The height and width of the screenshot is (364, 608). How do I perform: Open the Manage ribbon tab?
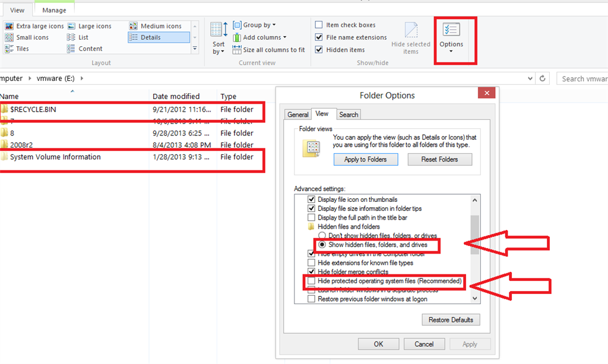(53, 10)
